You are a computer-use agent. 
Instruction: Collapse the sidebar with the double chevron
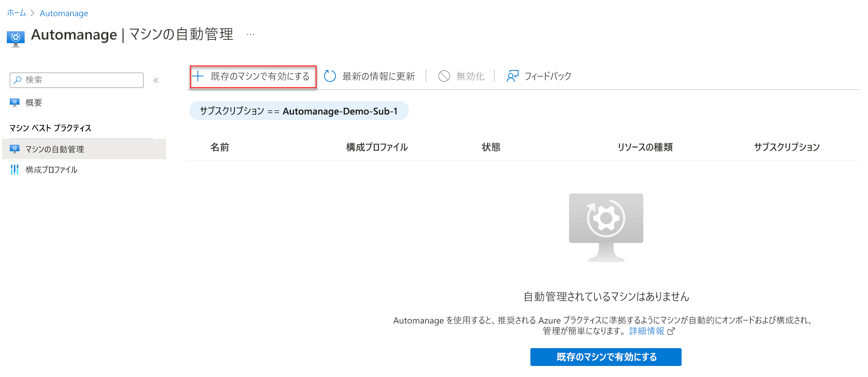pos(156,80)
